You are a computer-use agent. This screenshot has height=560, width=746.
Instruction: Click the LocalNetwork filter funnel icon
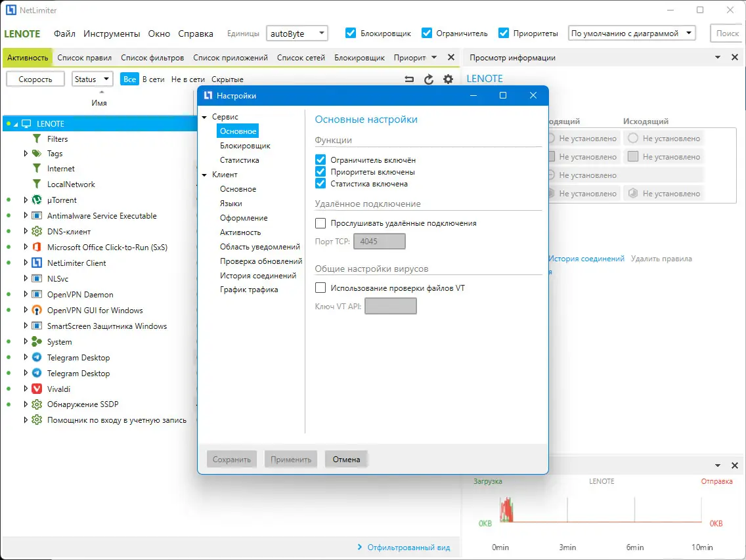37,184
